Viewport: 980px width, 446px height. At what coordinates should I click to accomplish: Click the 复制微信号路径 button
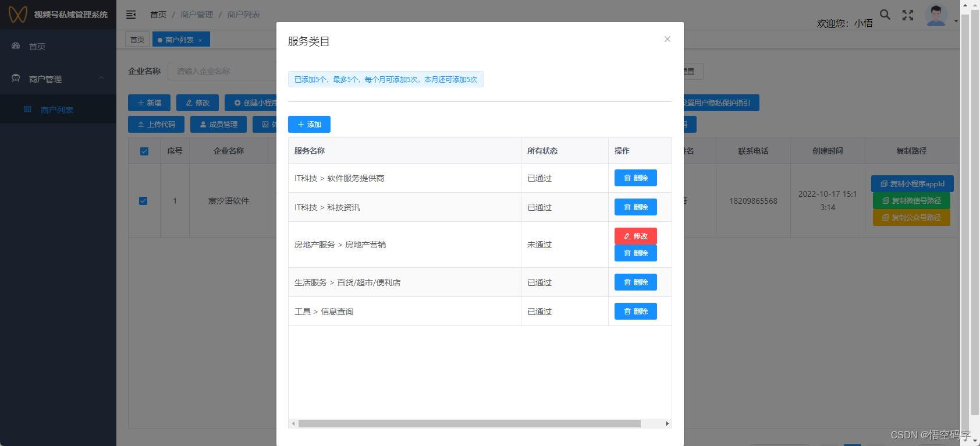(911, 200)
